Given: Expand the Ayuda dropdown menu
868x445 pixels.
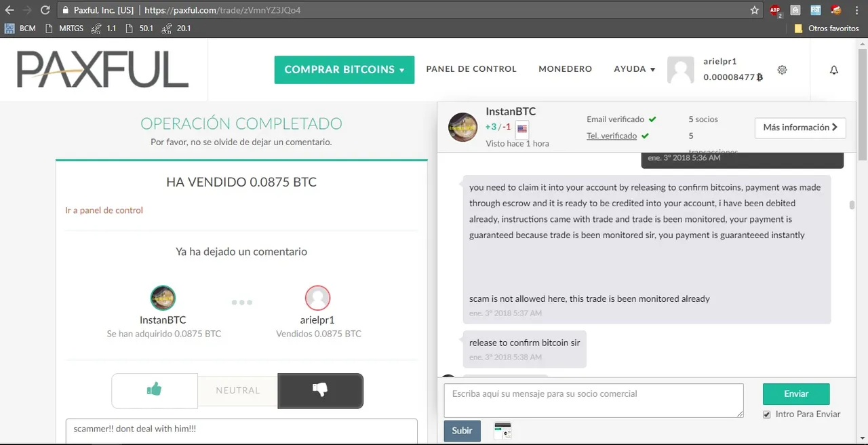Looking at the screenshot, I should (x=635, y=69).
